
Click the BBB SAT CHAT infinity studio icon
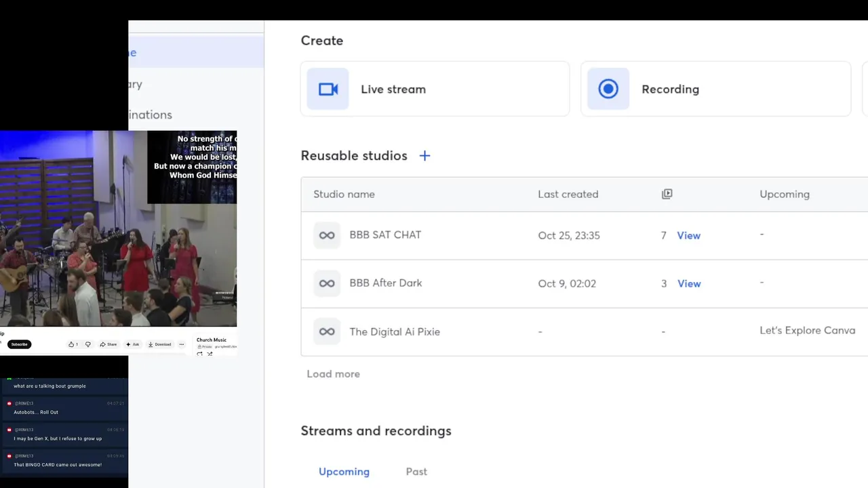(327, 235)
